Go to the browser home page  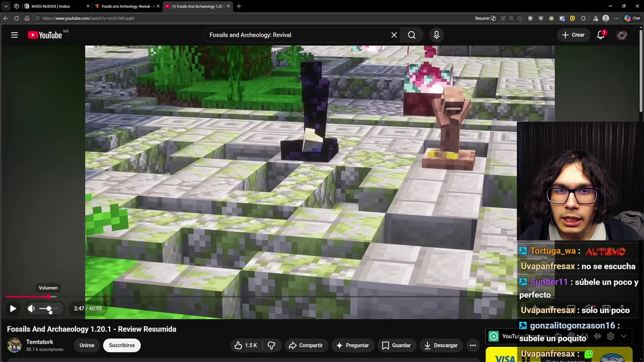pyautogui.click(x=27, y=18)
